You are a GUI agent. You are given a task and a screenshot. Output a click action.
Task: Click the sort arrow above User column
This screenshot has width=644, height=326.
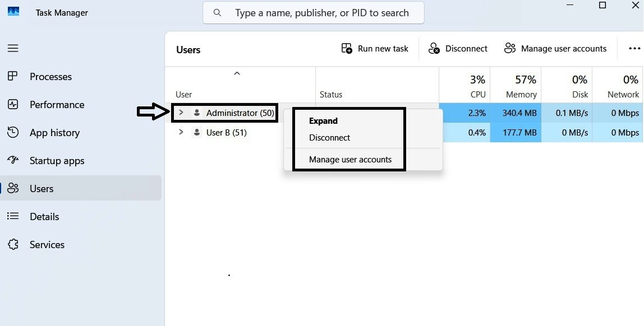point(237,73)
